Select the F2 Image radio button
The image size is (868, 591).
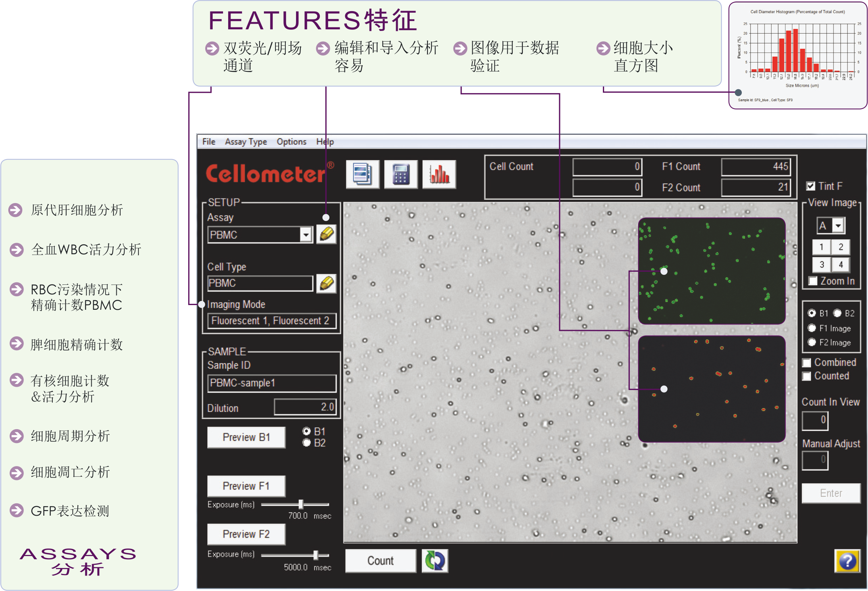point(812,342)
